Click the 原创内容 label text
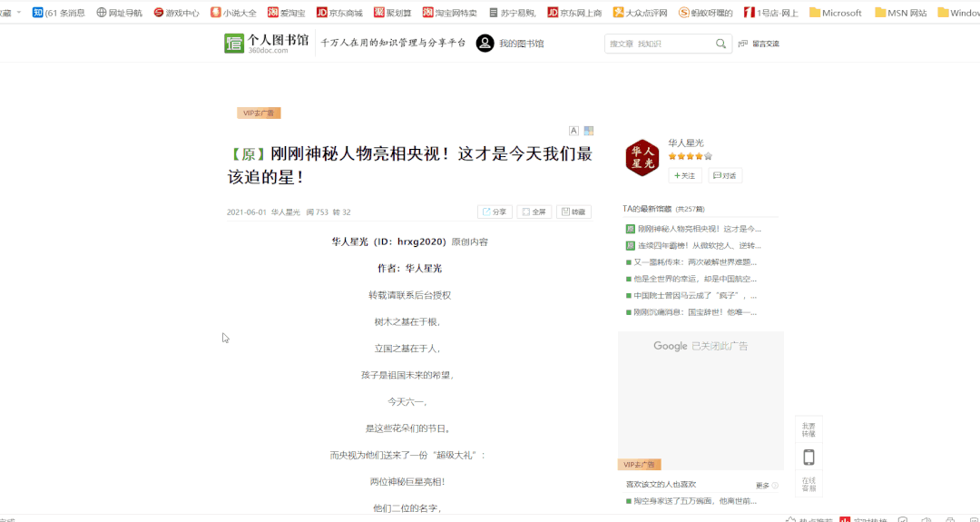The width and height of the screenshot is (980, 522). pyautogui.click(x=469, y=241)
